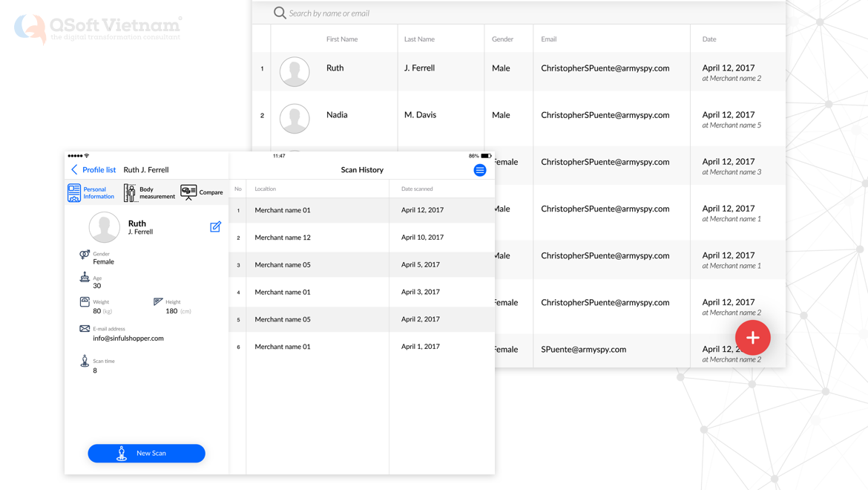868x490 pixels.
Task: Click the red plus add button
Action: click(752, 337)
